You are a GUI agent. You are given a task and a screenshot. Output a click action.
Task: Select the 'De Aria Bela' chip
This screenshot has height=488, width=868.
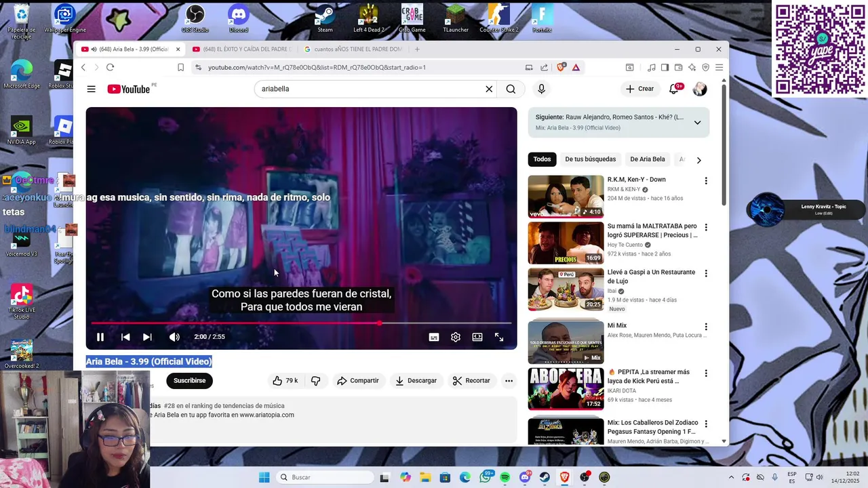pos(648,159)
